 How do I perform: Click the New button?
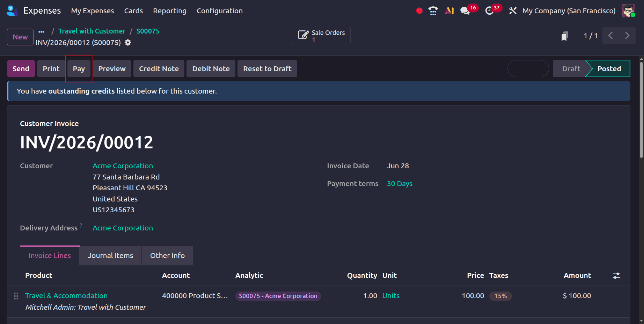click(x=20, y=37)
